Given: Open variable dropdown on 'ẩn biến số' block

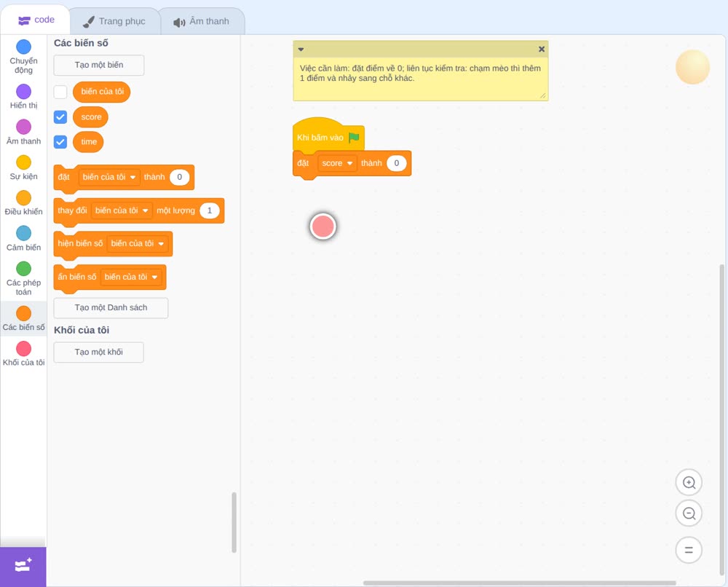Looking at the screenshot, I should pos(131,277).
